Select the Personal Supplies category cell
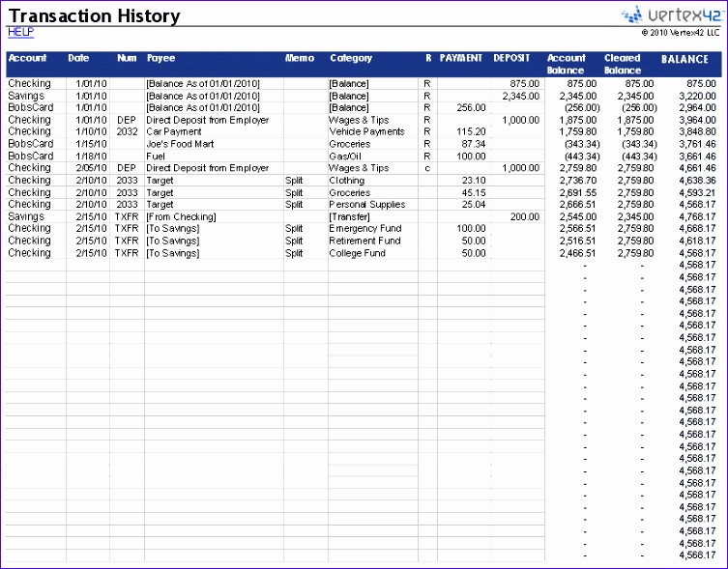The height and width of the screenshot is (569, 728). click(368, 205)
